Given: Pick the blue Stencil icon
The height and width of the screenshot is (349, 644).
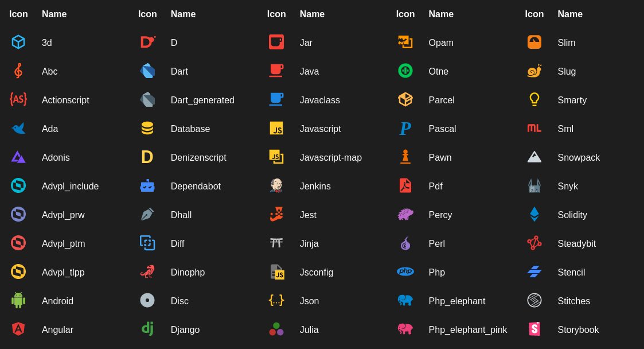Looking at the screenshot, I should (534, 272).
